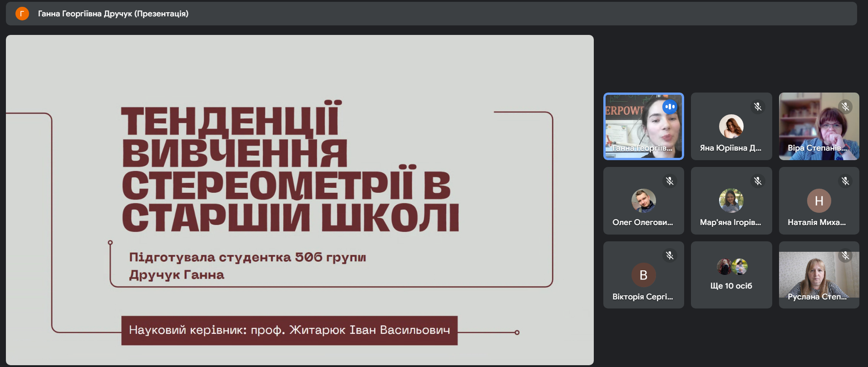The width and height of the screenshot is (868, 367).
Task: Click the H avatar of Наталія Миха
Action: pos(819,201)
